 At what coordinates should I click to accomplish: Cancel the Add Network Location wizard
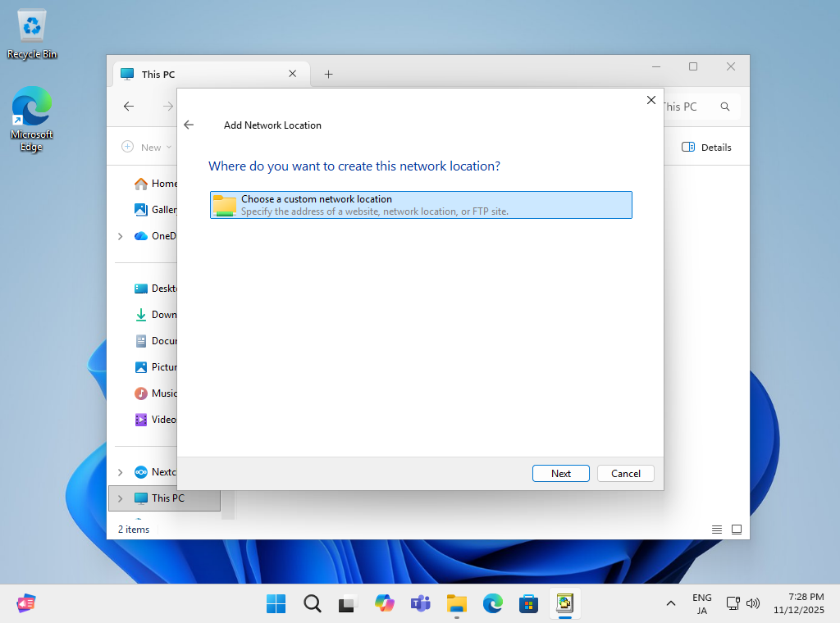(625, 473)
